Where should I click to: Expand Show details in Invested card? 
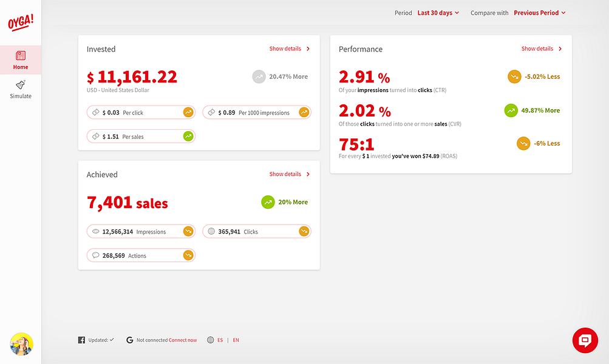[290, 49]
